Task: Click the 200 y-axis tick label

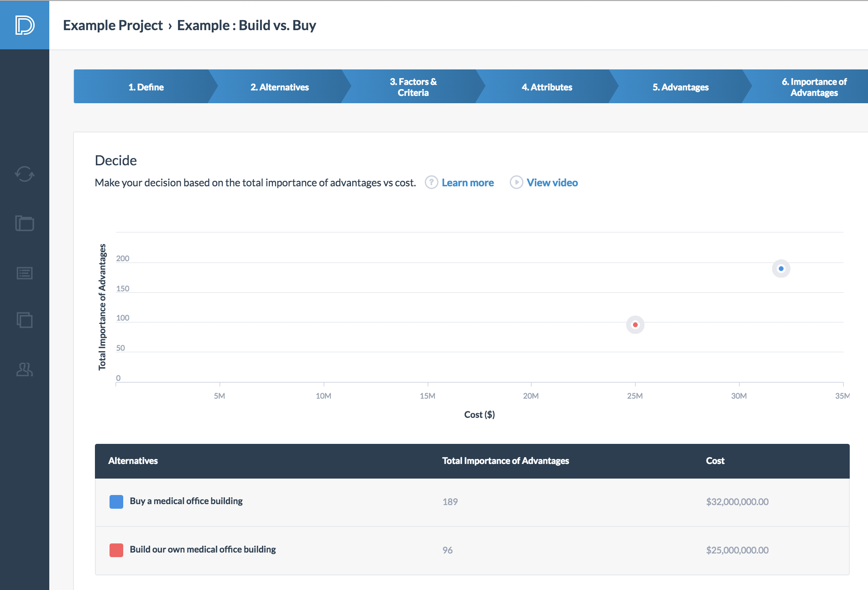Action: pos(123,258)
